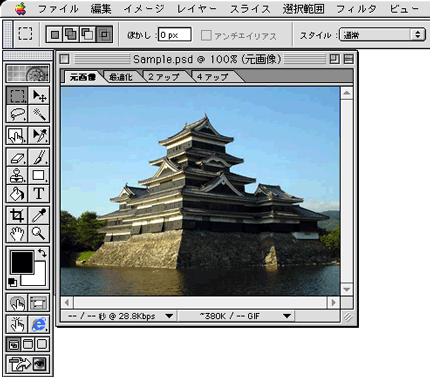Reset to default black and white colors
Image resolution: width=430 pixels, height=377 pixels.
[12, 282]
